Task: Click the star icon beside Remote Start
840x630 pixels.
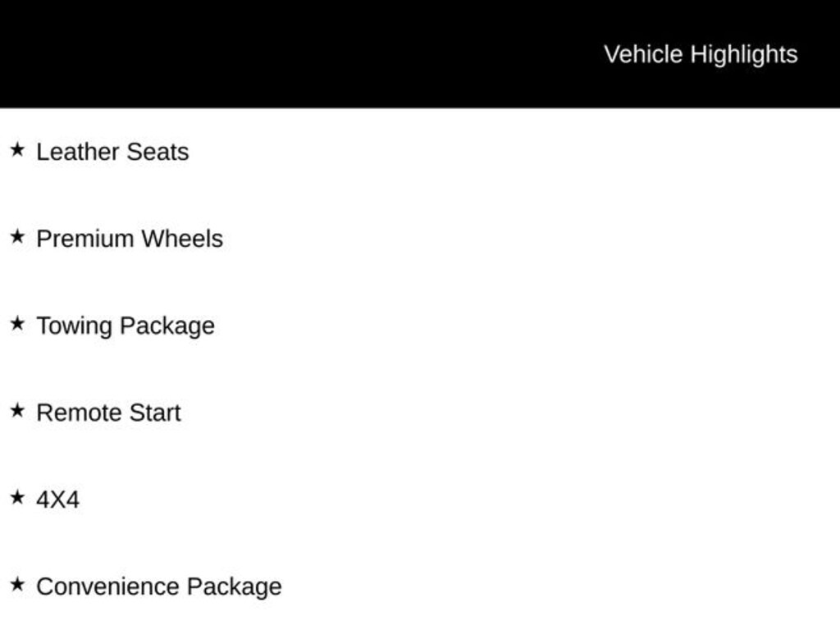Action: click(x=17, y=410)
